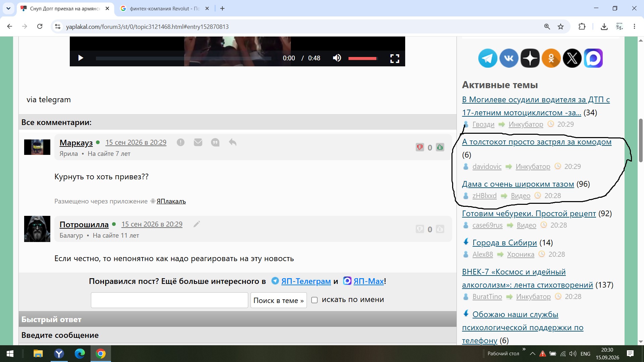Upvote Маркауз comment with green thumb
This screenshot has width=644, height=362.
440,147
